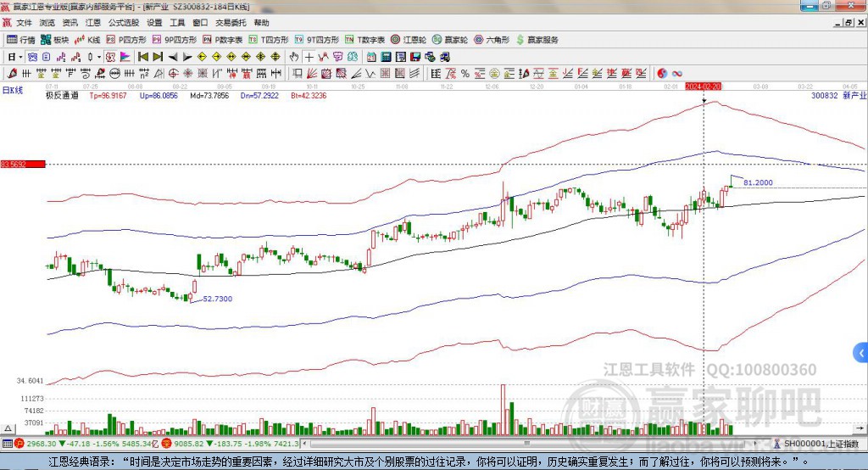Open the T四方形 tool

[x=269, y=40]
